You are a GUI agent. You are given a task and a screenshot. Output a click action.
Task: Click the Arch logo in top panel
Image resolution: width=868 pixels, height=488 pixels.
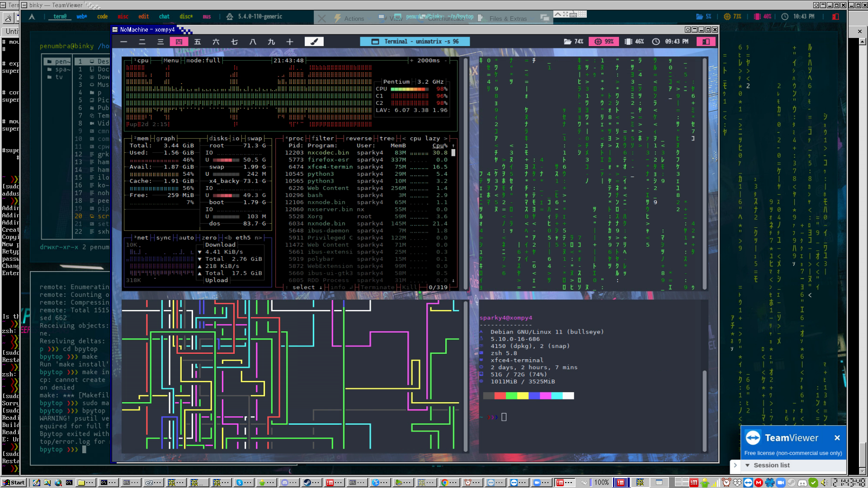point(32,17)
